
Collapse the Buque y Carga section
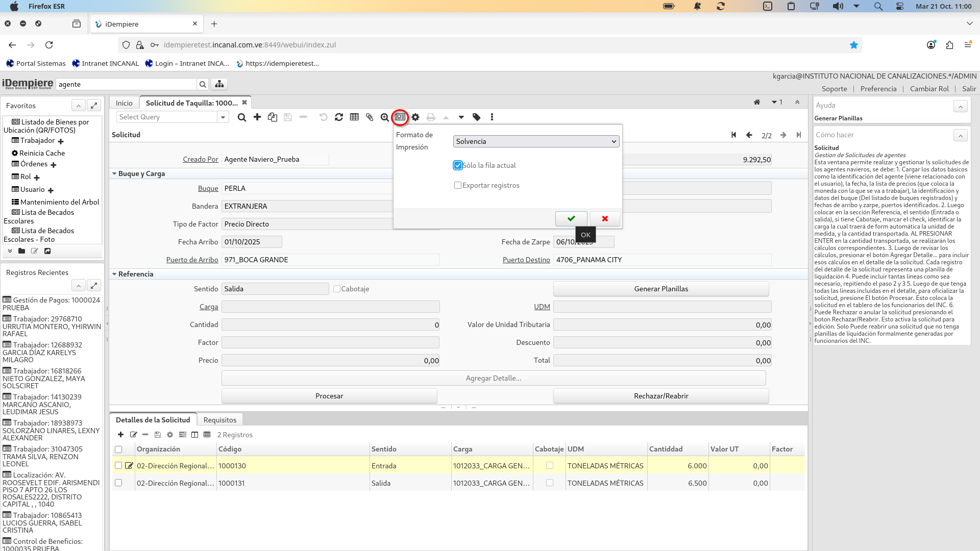tap(114, 173)
